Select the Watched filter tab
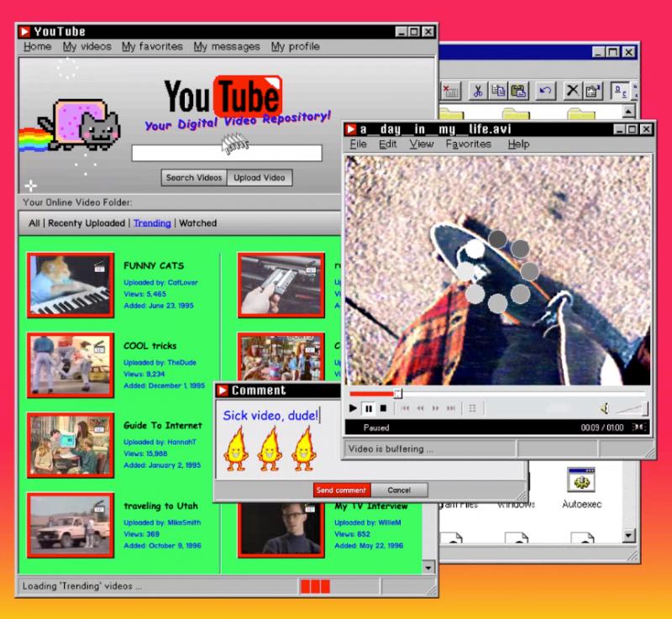This screenshot has height=619, width=672. (198, 223)
